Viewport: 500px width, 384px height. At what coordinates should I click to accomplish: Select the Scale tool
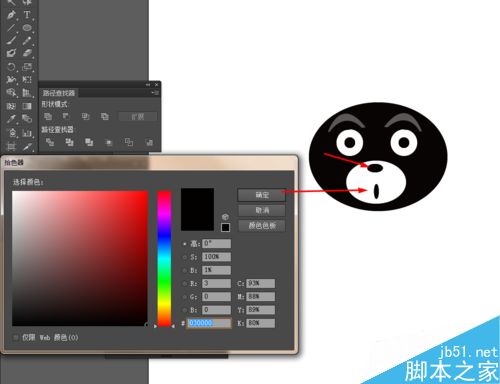click(27, 67)
